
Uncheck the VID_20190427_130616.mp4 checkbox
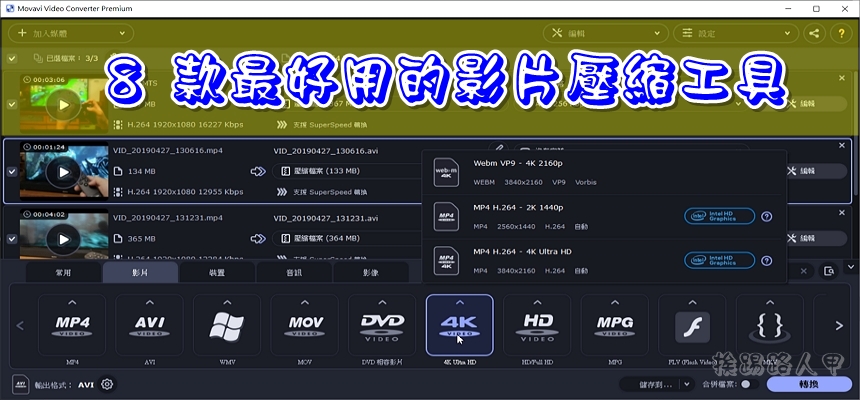click(x=12, y=172)
